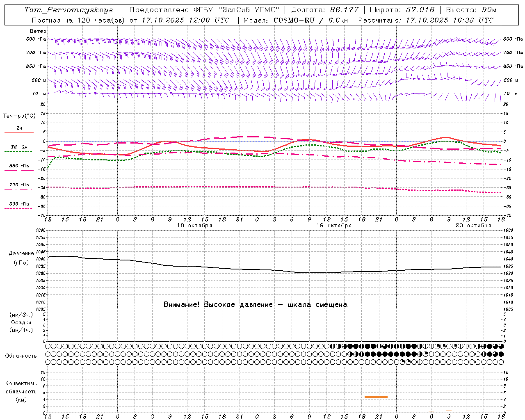Click the (мм/3ч.) precipitation unit label
This screenshot has height=420, width=525.
(21, 315)
